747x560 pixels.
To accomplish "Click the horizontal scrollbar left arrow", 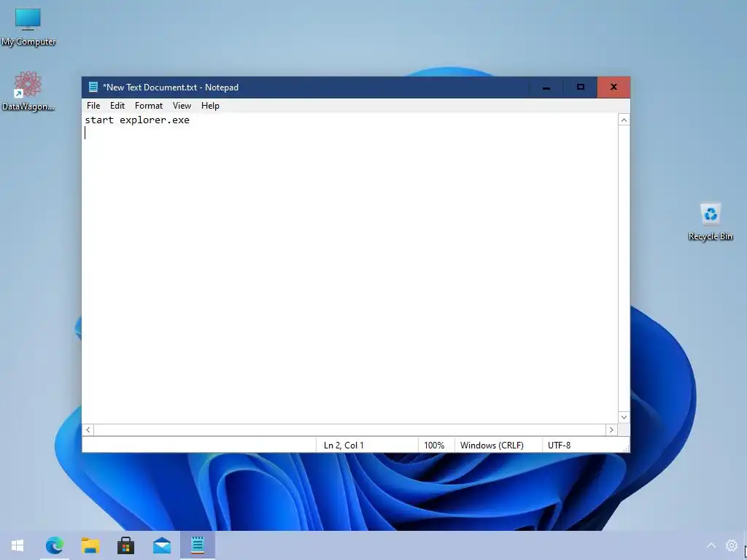I will point(88,429).
